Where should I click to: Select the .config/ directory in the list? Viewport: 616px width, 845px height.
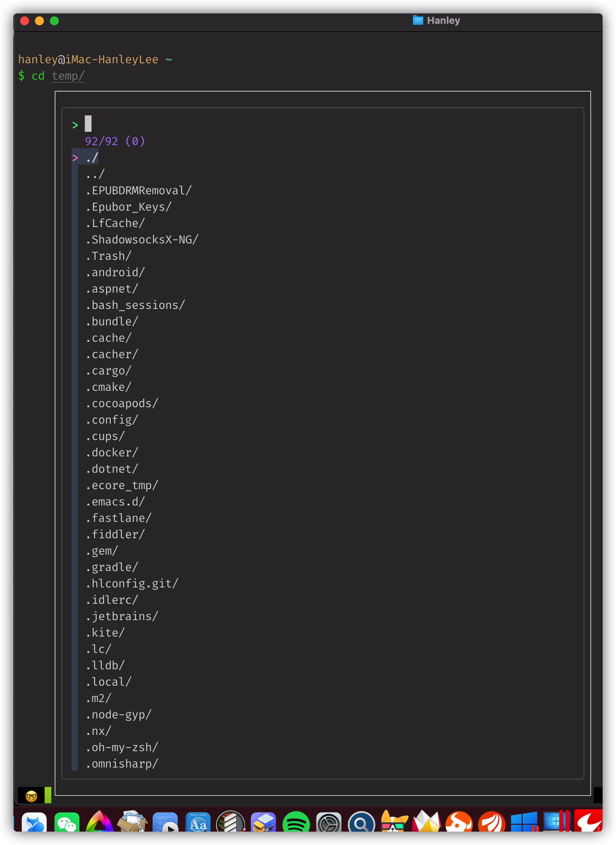tap(111, 419)
